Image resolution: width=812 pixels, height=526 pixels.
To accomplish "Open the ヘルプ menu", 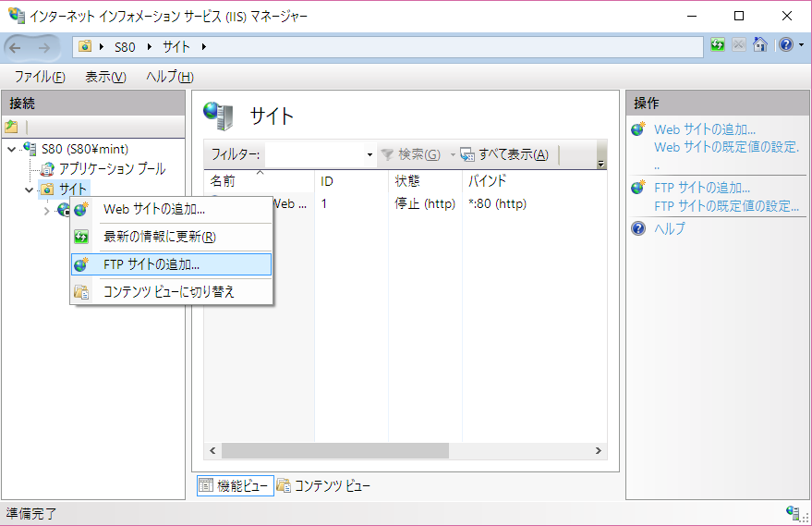I will tap(170, 77).
